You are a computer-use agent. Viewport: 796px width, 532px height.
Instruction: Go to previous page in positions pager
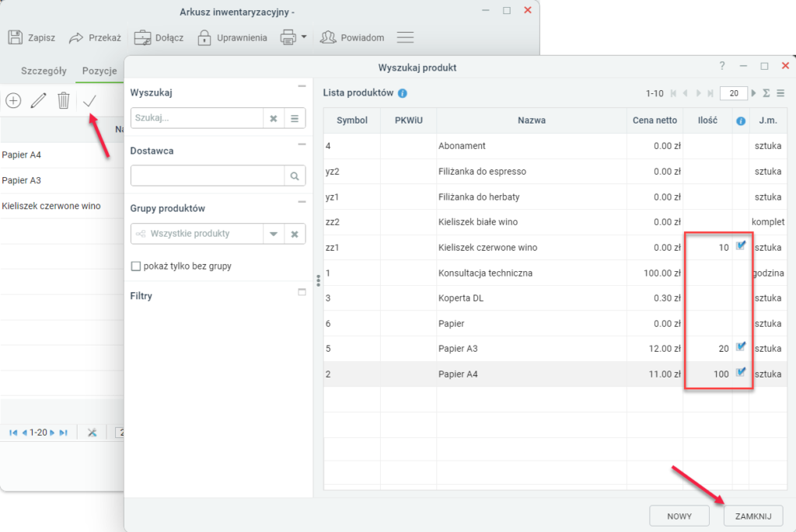pyautogui.click(x=24, y=433)
